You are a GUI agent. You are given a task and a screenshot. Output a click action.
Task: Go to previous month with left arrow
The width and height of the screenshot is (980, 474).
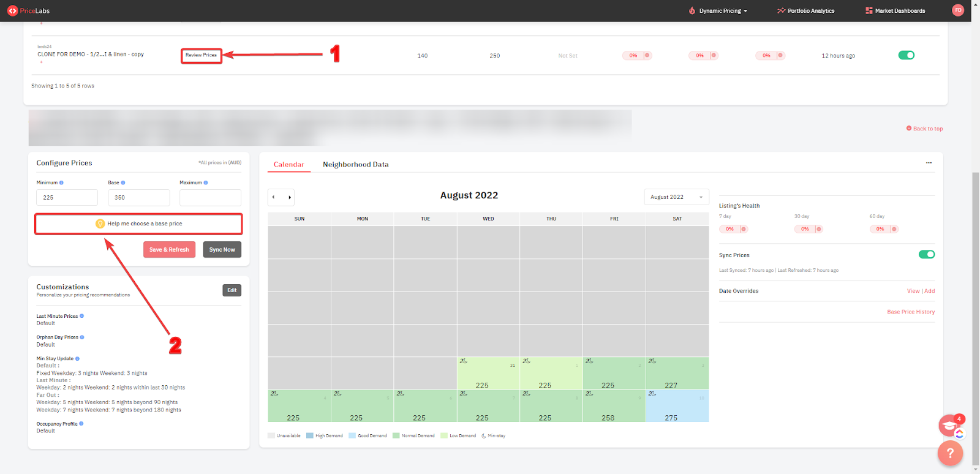[274, 197]
